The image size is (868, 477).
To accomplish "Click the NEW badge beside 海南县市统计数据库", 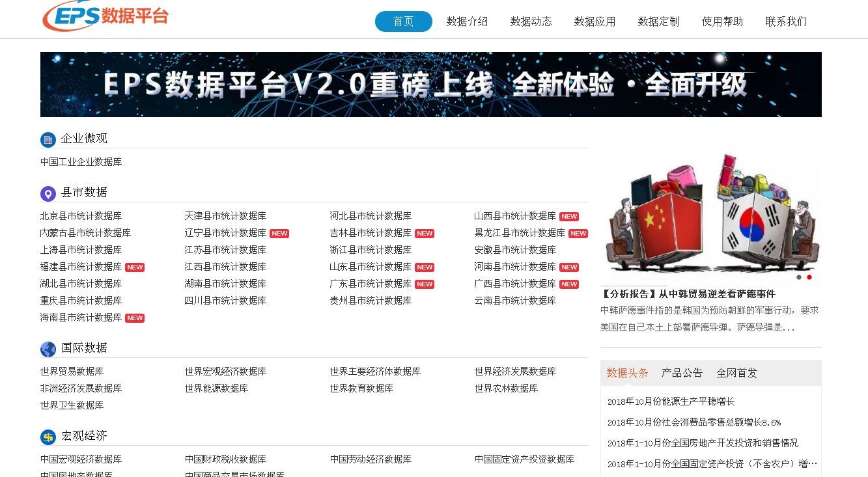I will (135, 318).
